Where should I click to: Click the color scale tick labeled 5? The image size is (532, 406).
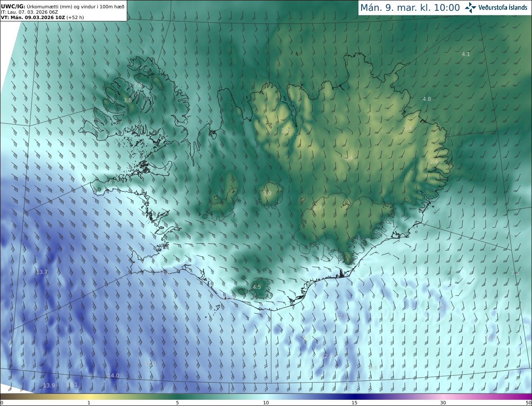coord(177,403)
